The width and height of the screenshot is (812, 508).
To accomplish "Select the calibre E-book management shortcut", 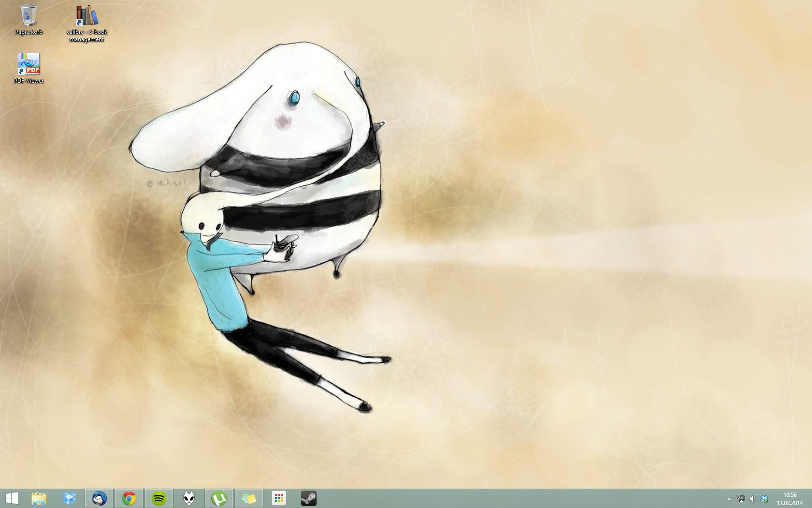I will 87,23.
